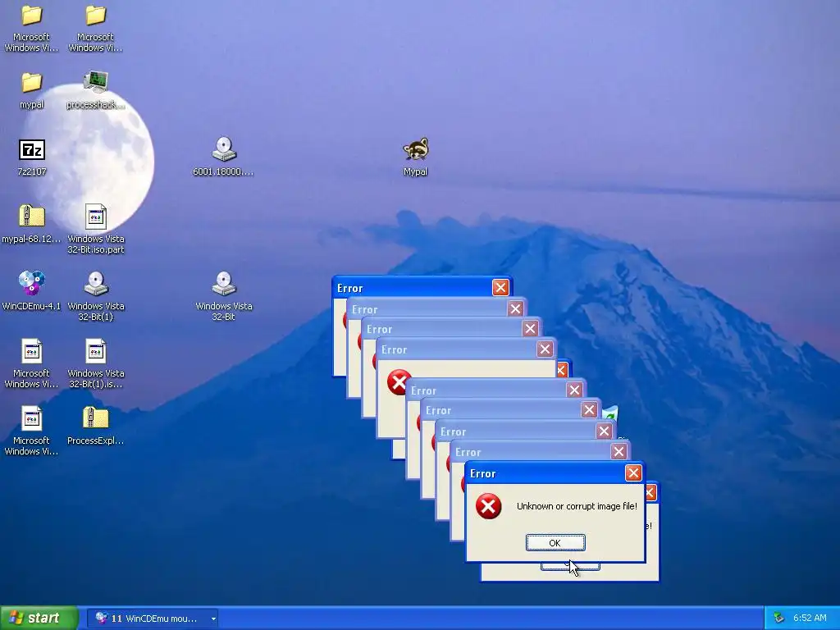Open the Start menu

(x=39, y=619)
